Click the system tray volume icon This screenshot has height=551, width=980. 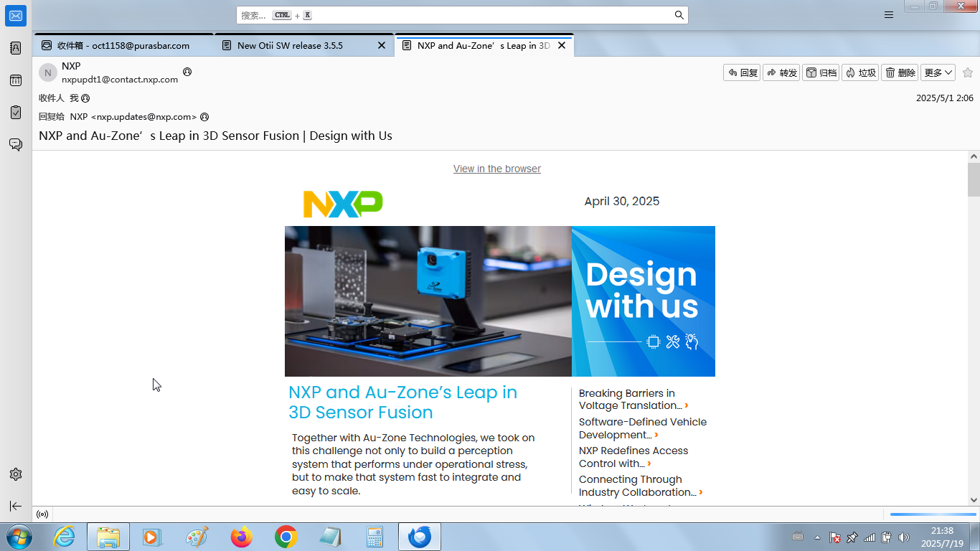(x=903, y=537)
